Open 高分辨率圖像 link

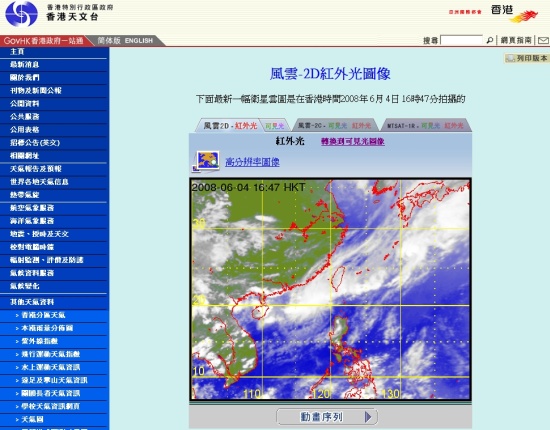[x=252, y=162]
